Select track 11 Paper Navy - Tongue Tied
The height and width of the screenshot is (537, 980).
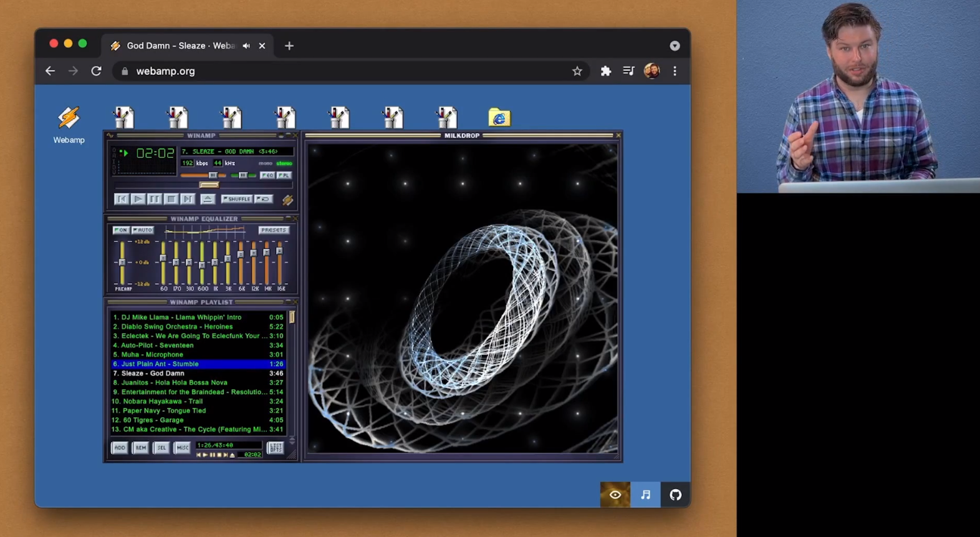coord(198,411)
